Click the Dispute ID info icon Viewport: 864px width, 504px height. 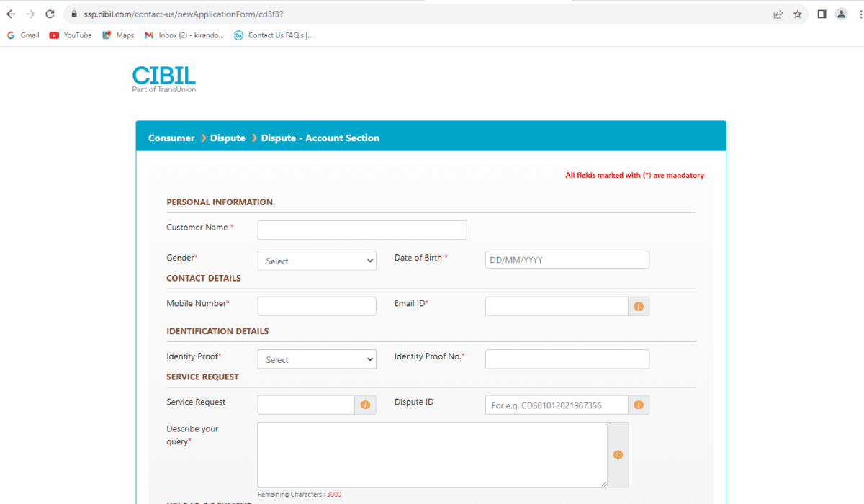(639, 405)
